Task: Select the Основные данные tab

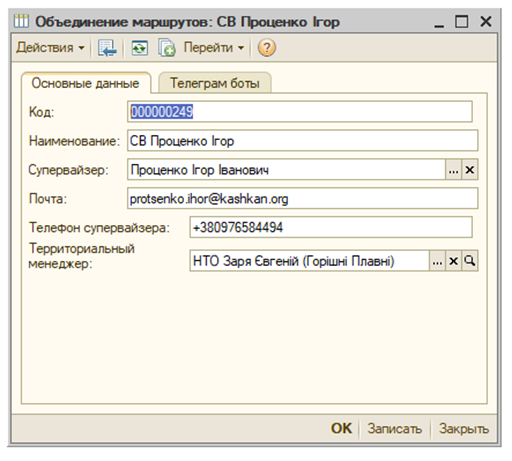Action: coord(86,83)
